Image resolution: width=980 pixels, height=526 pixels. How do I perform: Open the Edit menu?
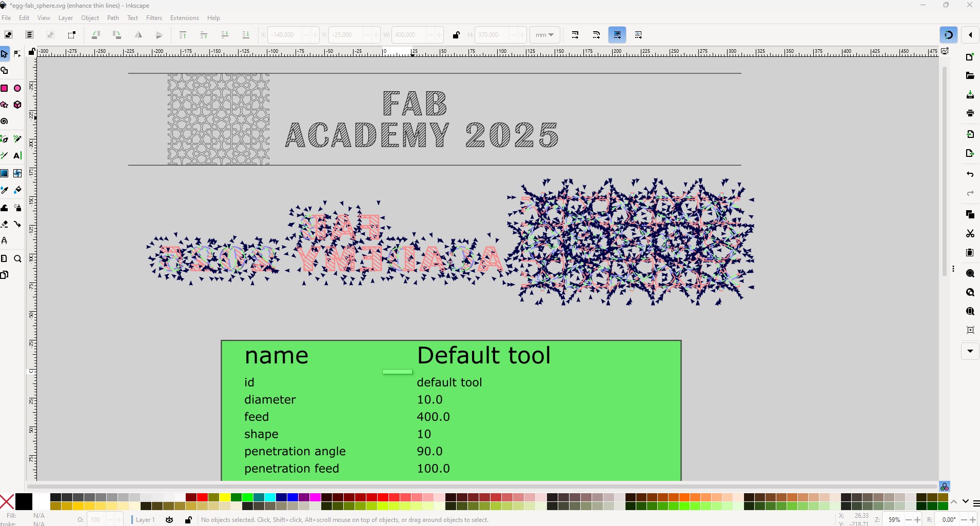coord(24,18)
